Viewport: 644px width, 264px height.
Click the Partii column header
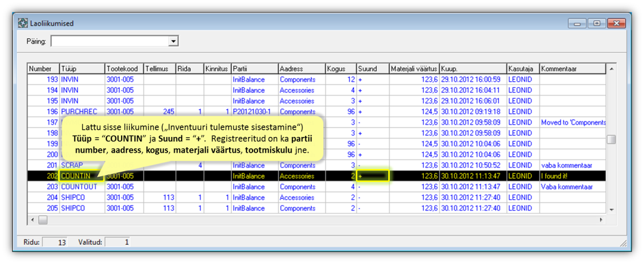click(255, 69)
